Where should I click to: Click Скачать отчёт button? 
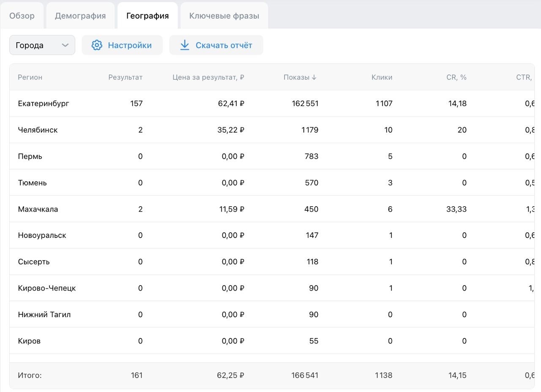coord(216,45)
